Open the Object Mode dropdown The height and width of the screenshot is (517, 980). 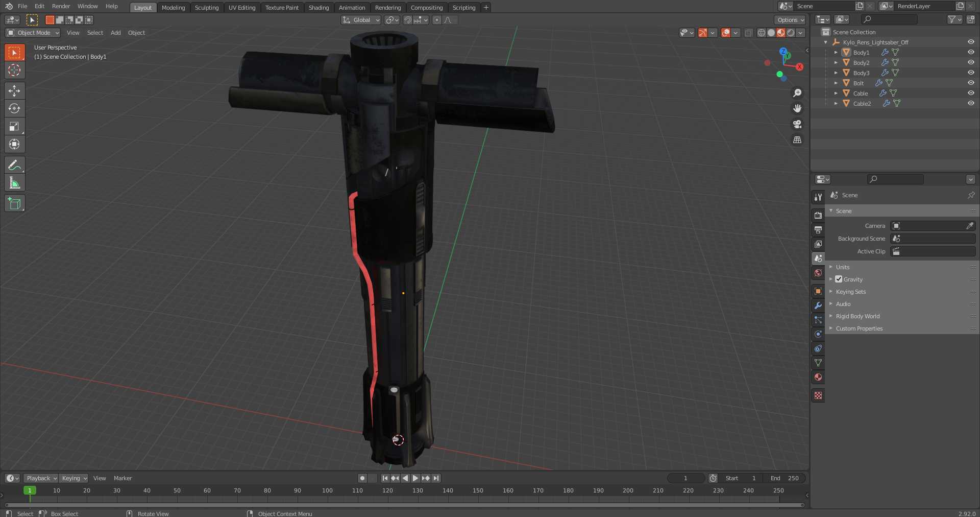click(x=33, y=33)
